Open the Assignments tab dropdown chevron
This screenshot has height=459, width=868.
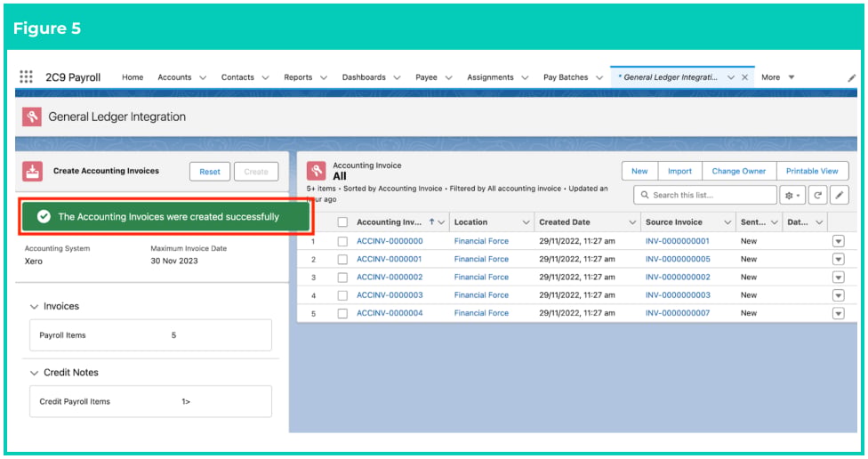click(525, 77)
